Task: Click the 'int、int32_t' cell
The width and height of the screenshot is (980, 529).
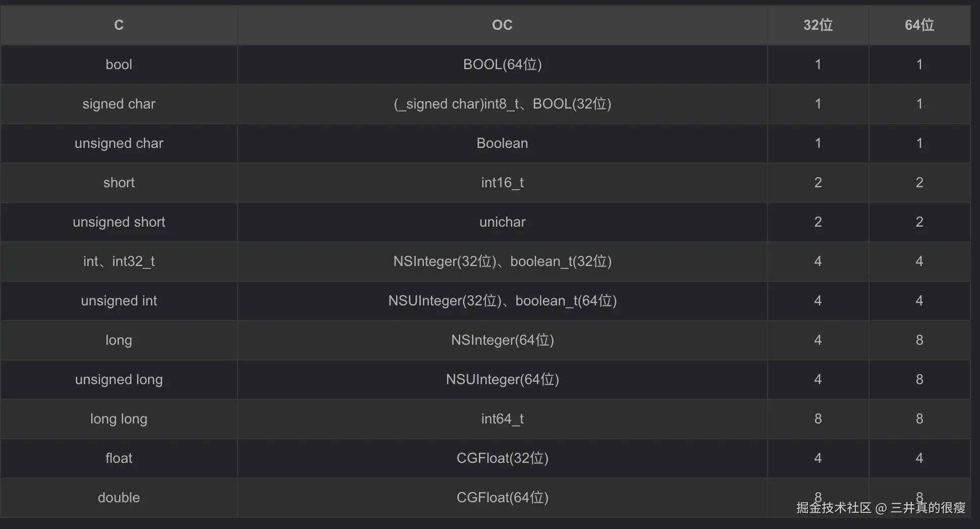Action: [x=119, y=261]
